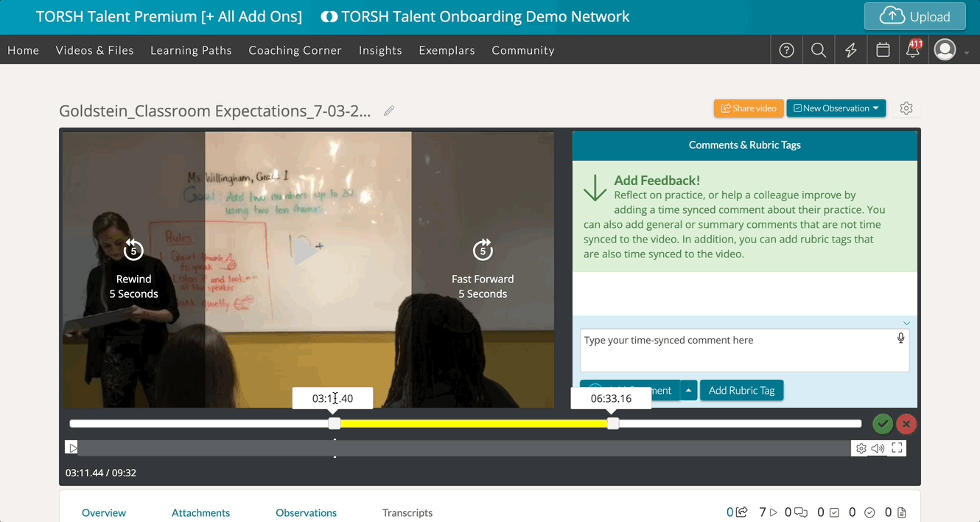980x522 pixels.
Task: Click the trim end handle at 06:33.16
Action: (x=613, y=423)
